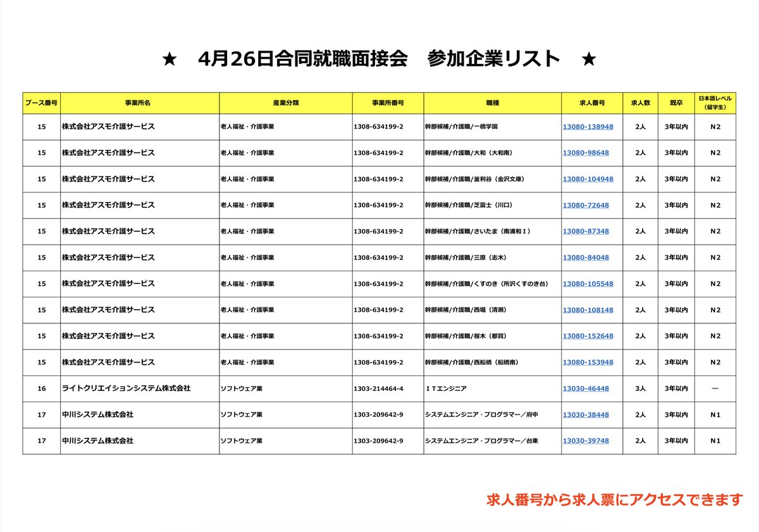The height and width of the screenshot is (532, 759).
Task: Select the N1 level in 府中 row
Action: [715, 415]
